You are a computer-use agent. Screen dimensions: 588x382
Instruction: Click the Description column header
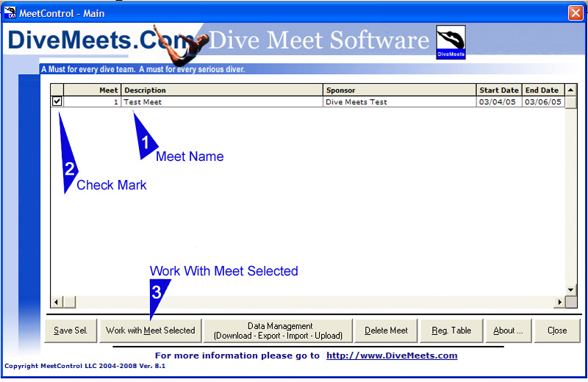pyautogui.click(x=222, y=90)
